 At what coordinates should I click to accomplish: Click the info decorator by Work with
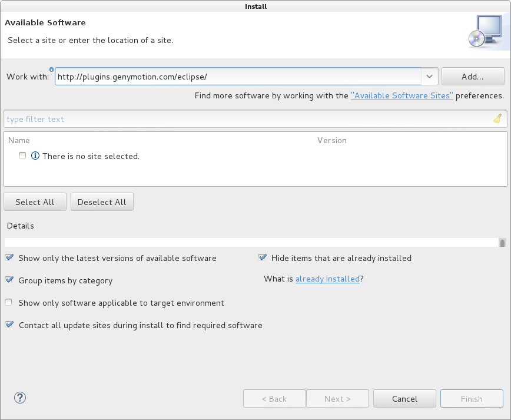(51, 70)
